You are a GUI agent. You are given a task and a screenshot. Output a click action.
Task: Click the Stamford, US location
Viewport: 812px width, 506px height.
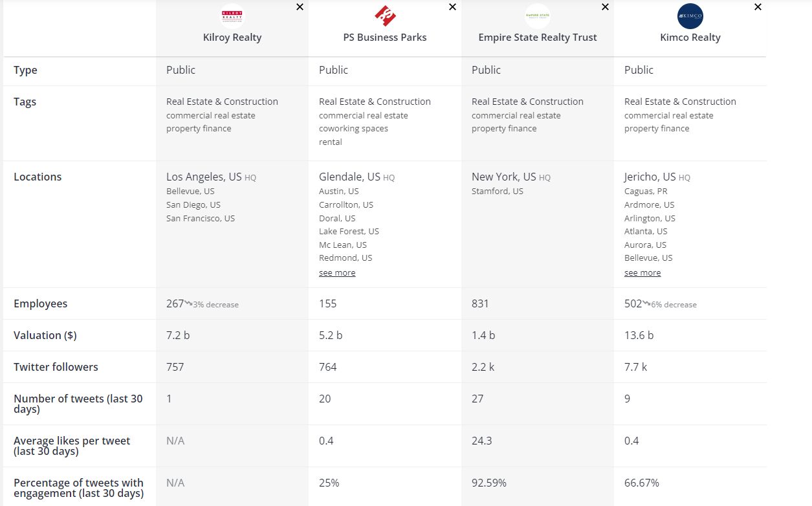(497, 192)
